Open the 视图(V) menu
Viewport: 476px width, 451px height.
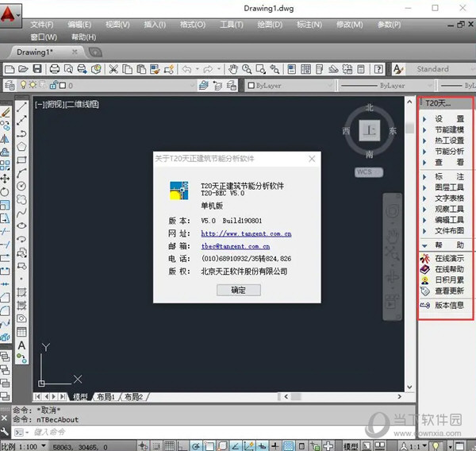(117, 25)
